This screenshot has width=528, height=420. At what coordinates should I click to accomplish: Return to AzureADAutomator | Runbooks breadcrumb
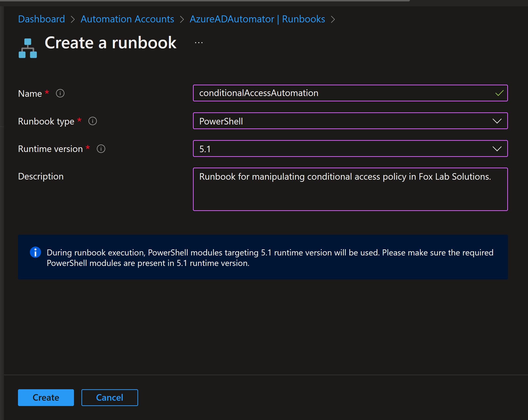(257, 19)
